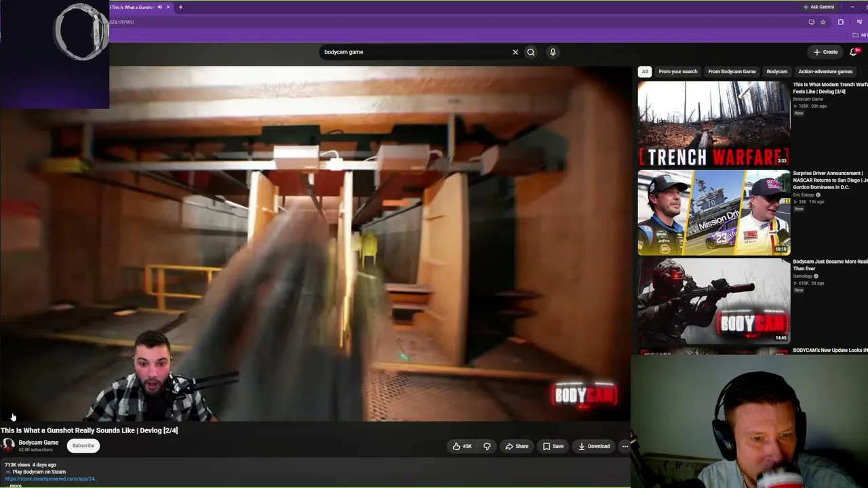Open the Trench Warfare video thumbnail
This screenshot has width=868, height=488.
click(x=713, y=124)
